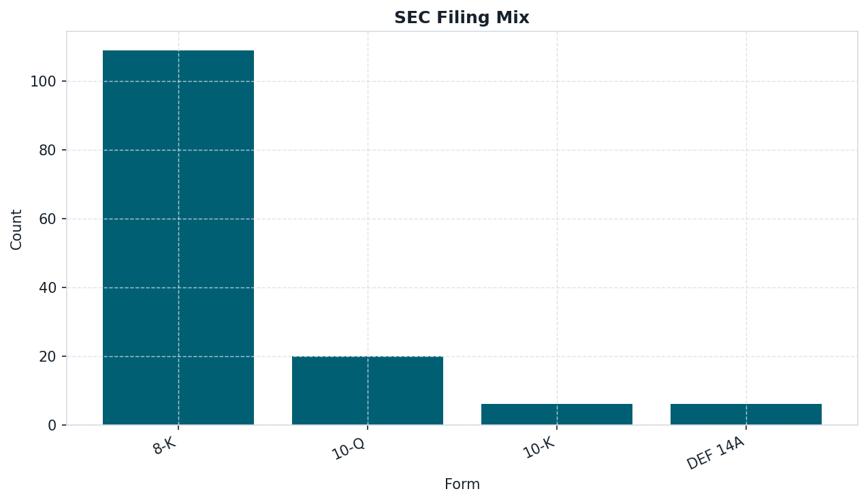This screenshot has height=502, width=868.
Task: Select the tall 8-K bar
Action: tap(178, 237)
